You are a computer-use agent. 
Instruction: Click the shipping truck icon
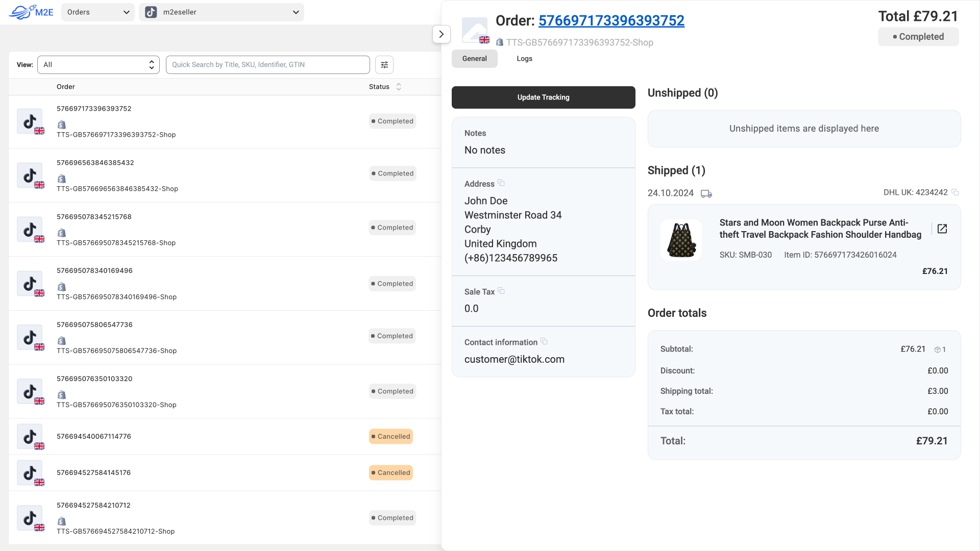(x=706, y=193)
